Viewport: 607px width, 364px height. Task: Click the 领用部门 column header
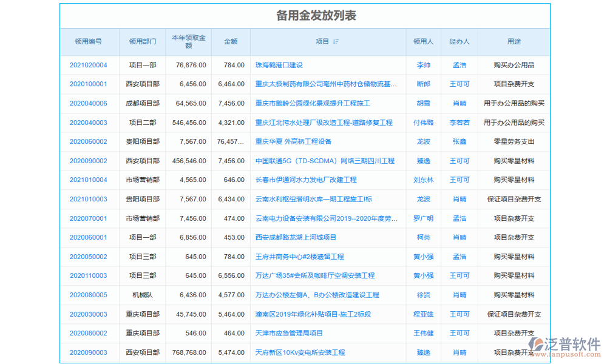click(x=143, y=42)
